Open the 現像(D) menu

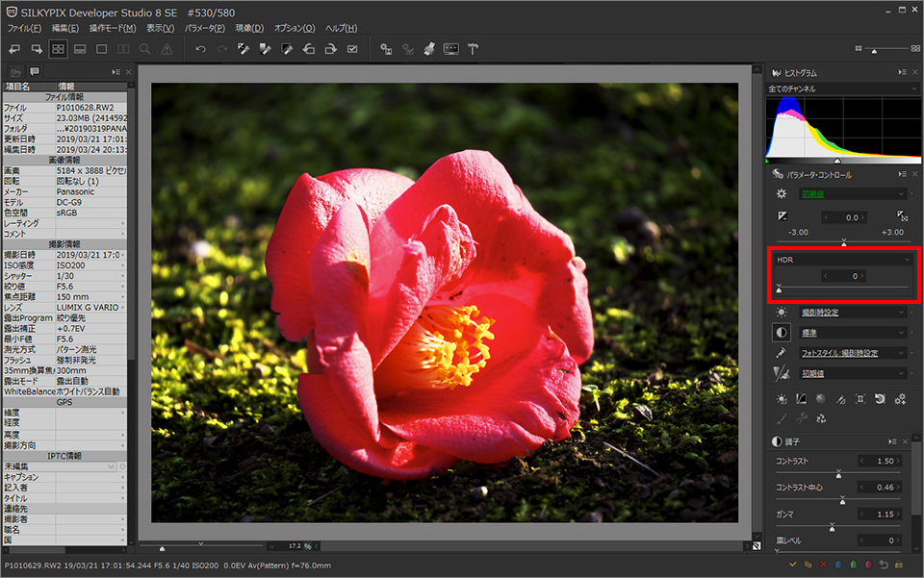tap(249, 28)
